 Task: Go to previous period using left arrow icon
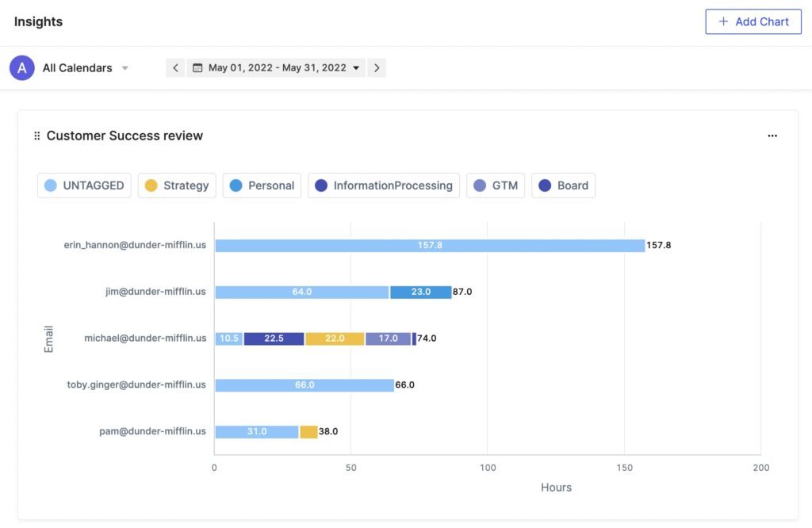(175, 67)
